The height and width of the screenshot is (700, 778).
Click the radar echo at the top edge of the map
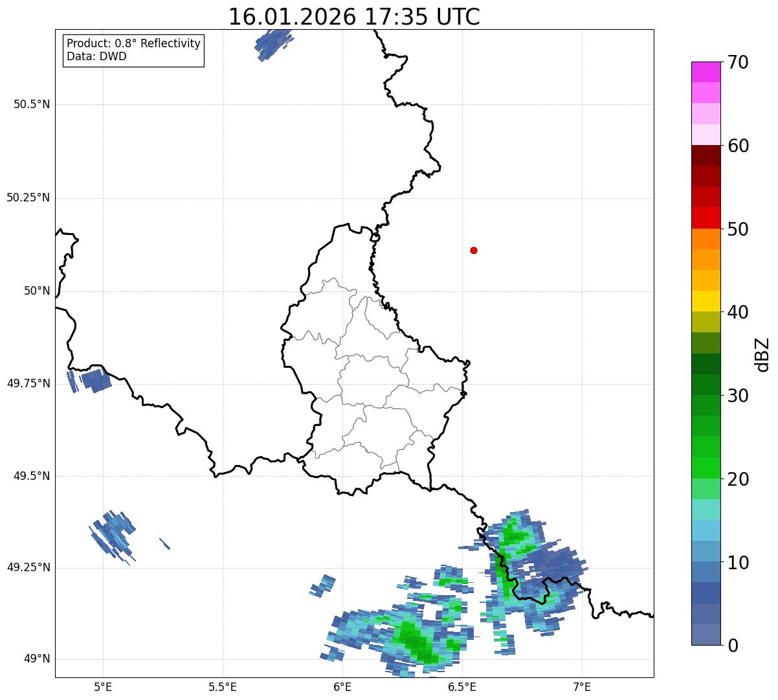[274, 45]
